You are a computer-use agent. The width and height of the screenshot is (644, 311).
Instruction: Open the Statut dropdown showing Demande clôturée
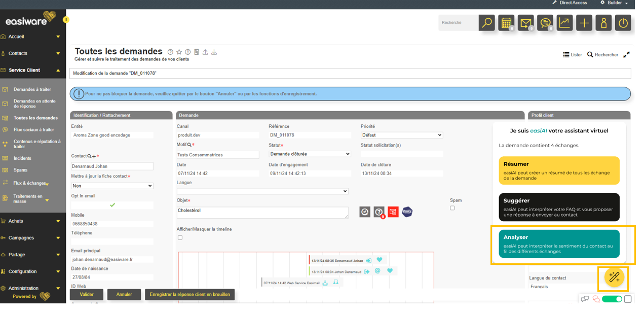(310, 154)
